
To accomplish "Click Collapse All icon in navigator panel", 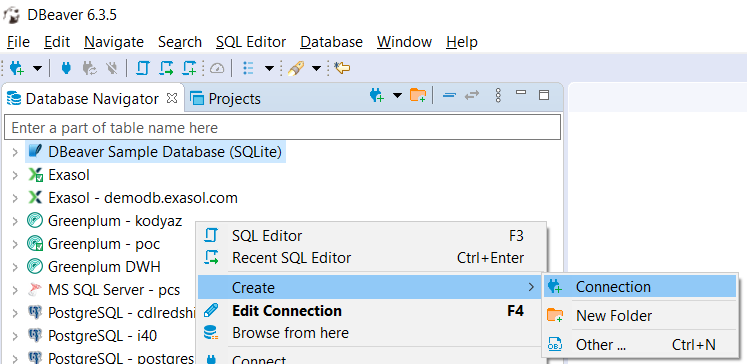I will [x=449, y=96].
